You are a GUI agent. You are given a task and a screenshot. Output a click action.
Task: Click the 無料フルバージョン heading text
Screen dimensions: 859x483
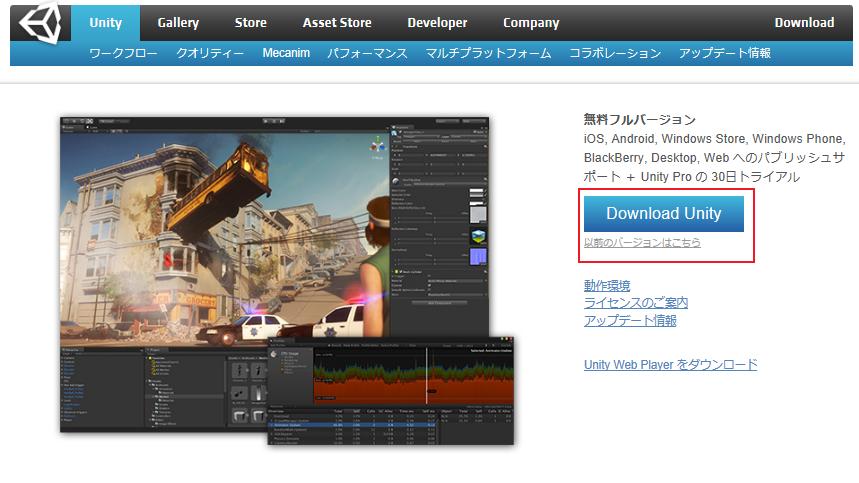(639, 119)
